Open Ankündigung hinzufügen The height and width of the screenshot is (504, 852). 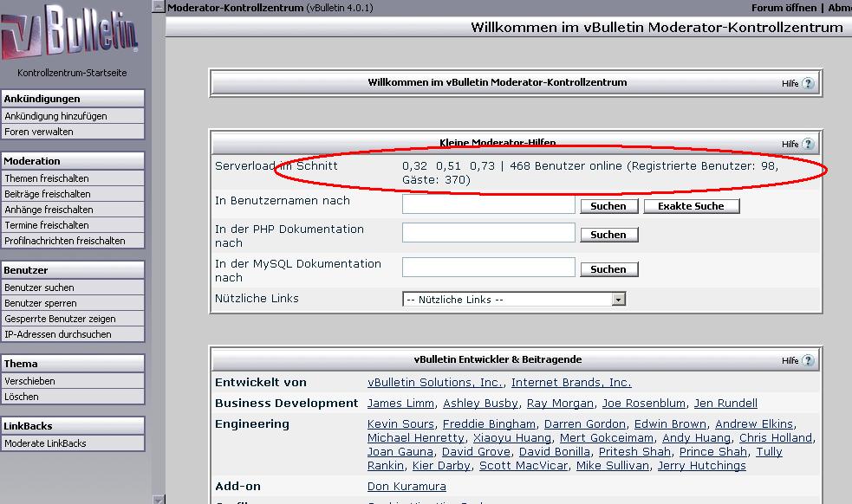[73, 116]
